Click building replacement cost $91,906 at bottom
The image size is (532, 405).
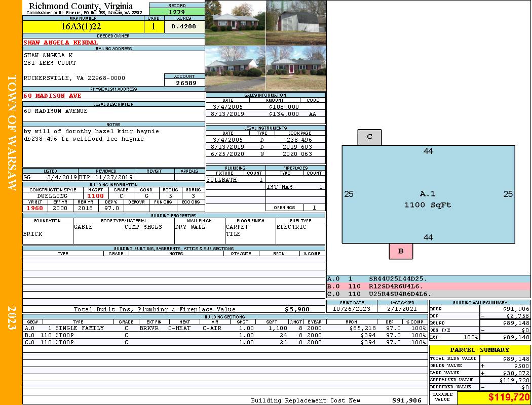(406, 400)
